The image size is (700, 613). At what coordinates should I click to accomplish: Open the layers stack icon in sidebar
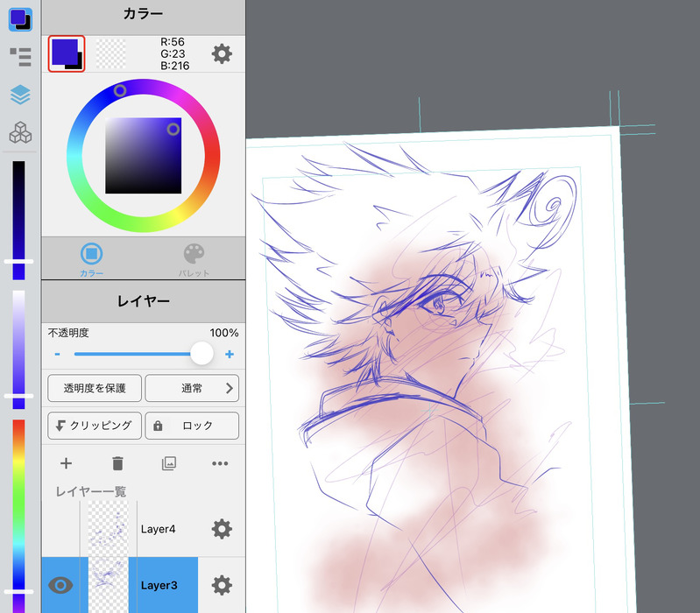pos(20,95)
